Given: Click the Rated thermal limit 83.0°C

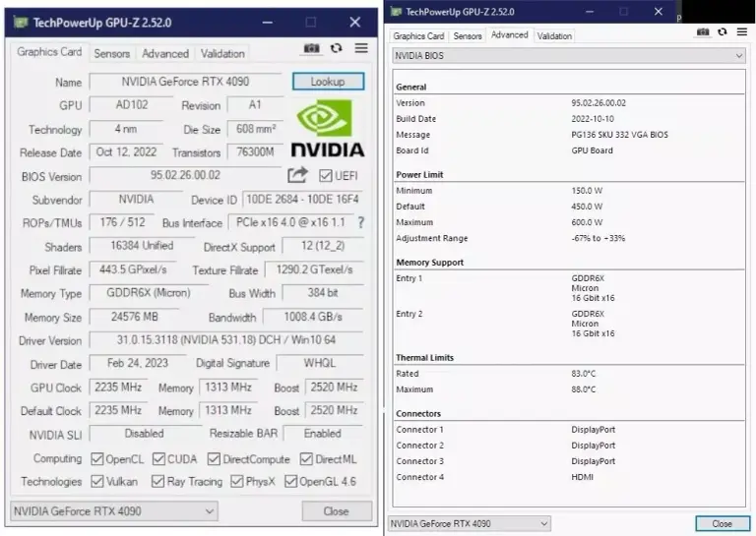Looking at the screenshot, I should click(x=584, y=374).
